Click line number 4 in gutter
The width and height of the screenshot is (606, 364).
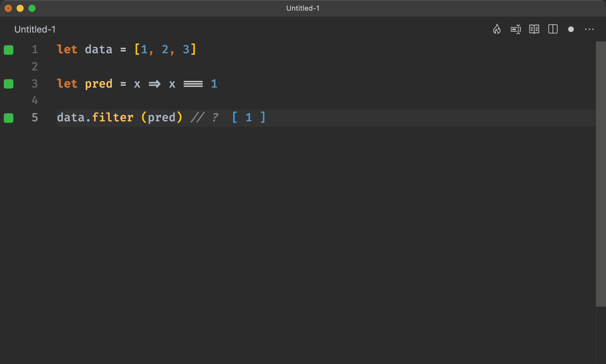35,101
